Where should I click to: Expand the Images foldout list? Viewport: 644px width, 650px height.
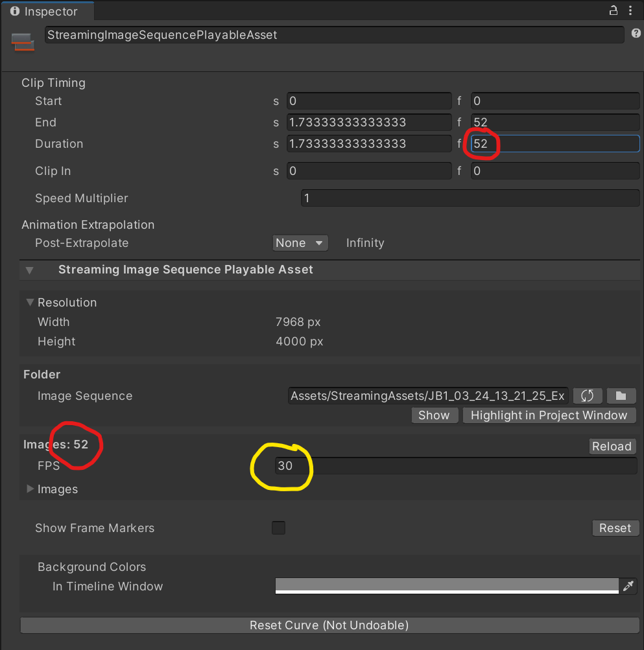30,489
